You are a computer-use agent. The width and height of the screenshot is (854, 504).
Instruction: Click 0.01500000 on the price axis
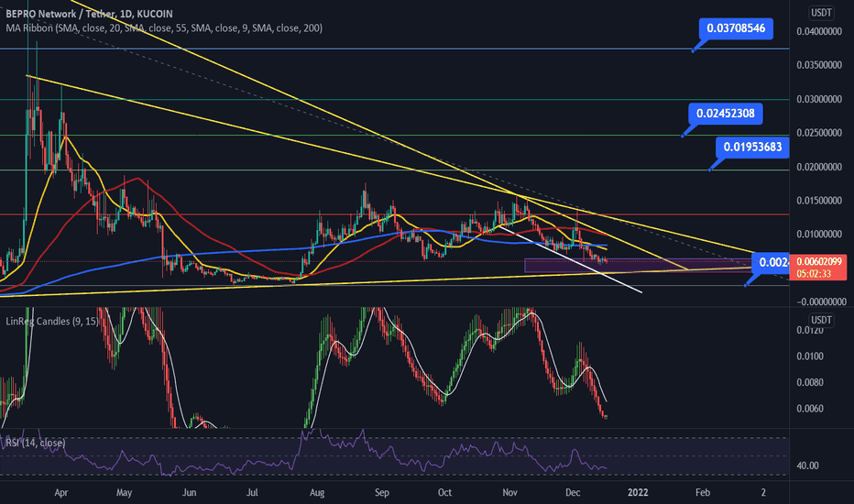pos(819,201)
